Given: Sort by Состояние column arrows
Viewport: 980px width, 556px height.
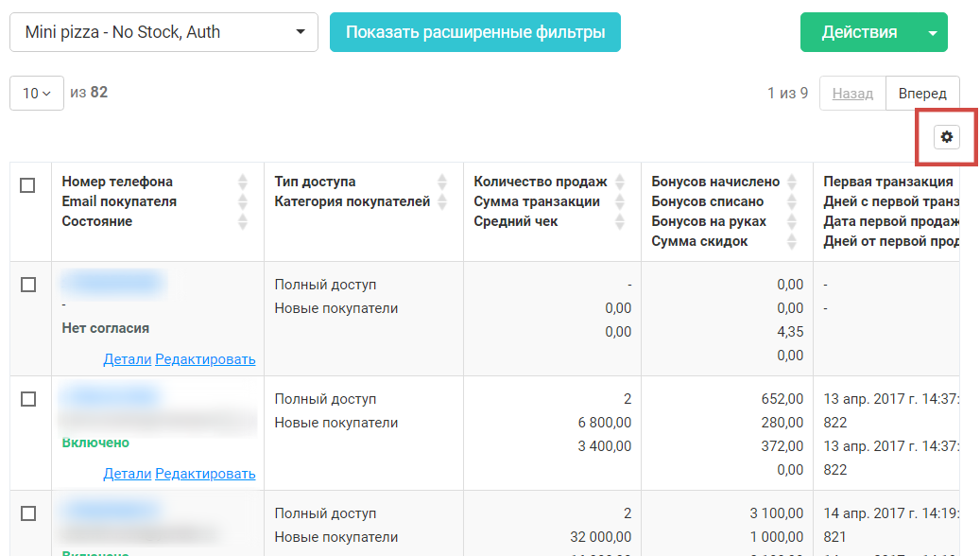Looking at the screenshot, I should coord(243,221).
